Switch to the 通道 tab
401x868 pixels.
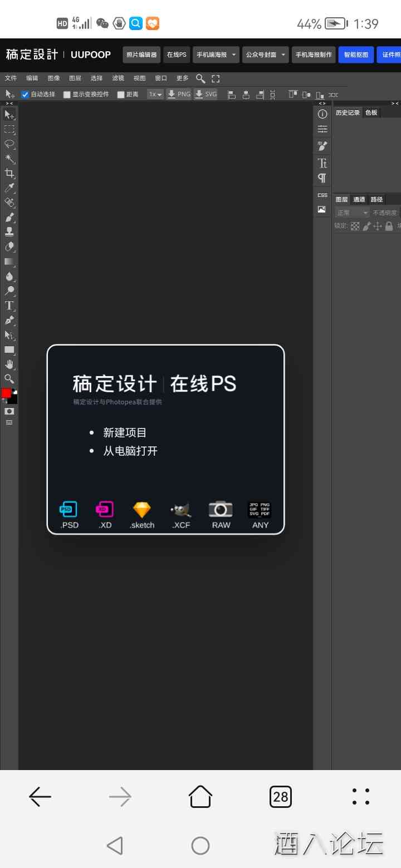click(359, 199)
